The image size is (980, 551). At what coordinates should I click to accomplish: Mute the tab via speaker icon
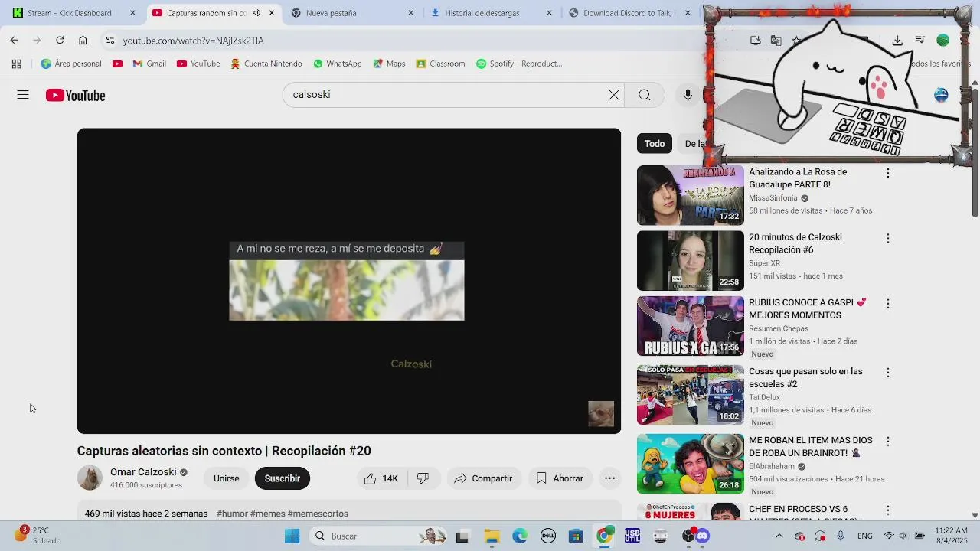click(x=256, y=13)
